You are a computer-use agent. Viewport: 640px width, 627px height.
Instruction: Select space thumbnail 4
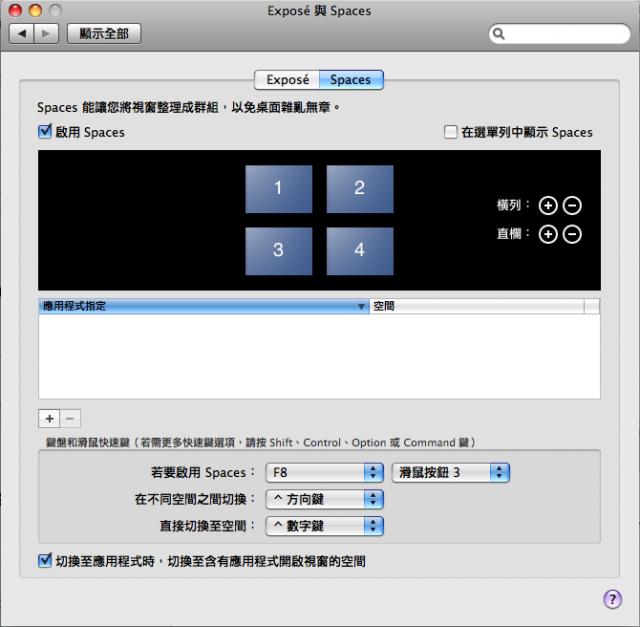tap(360, 251)
